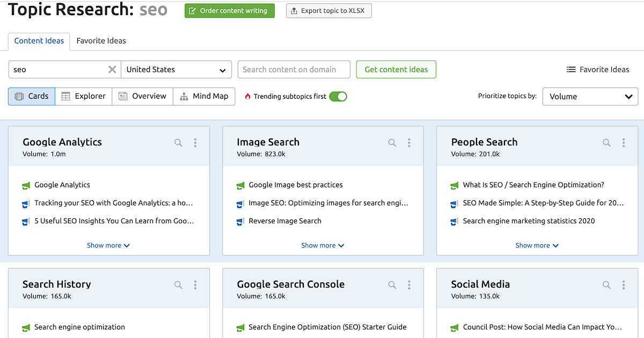Viewport: 644px width, 338px height.
Task: Open more options on Google Search Console card
Action: coord(409,285)
